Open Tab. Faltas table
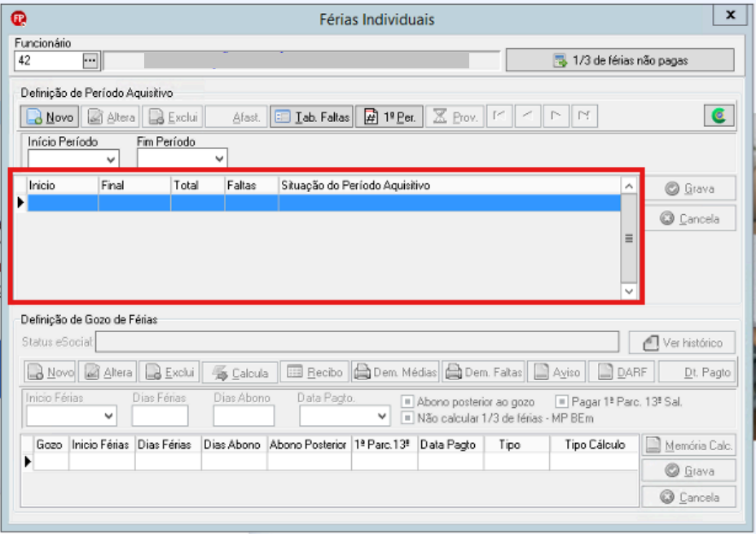Viewport: 756px width, 534px height. [311, 116]
